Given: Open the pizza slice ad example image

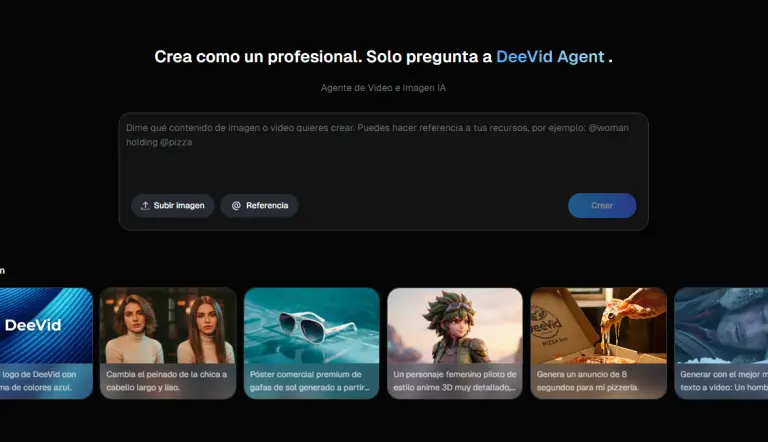Looking at the screenshot, I should point(598,325).
